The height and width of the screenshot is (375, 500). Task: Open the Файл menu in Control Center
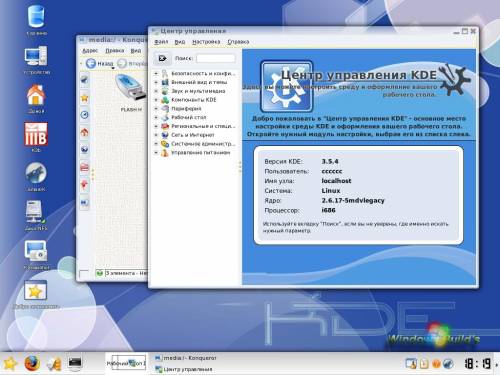tap(161, 42)
